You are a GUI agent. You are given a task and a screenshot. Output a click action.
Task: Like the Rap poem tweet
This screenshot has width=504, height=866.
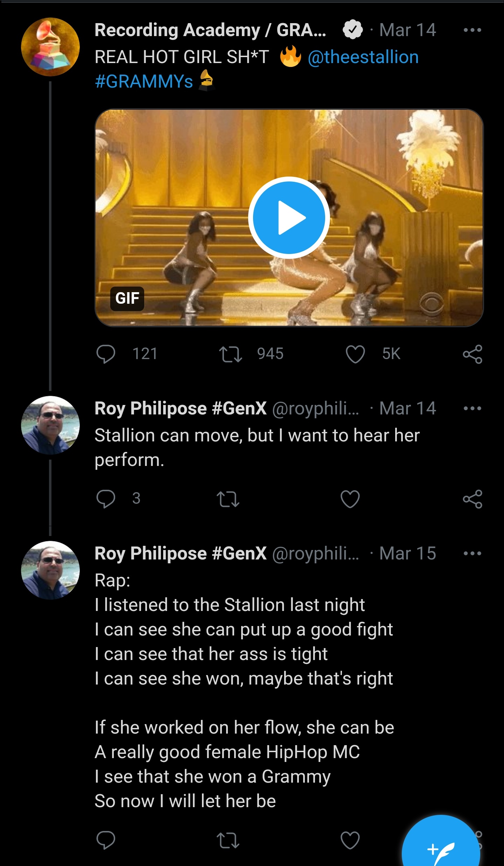(x=350, y=840)
